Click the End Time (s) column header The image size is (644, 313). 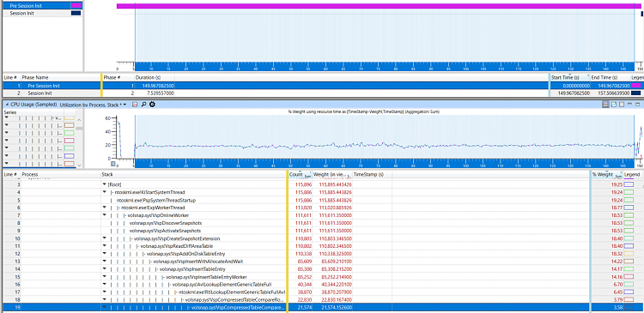tap(611, 77)
